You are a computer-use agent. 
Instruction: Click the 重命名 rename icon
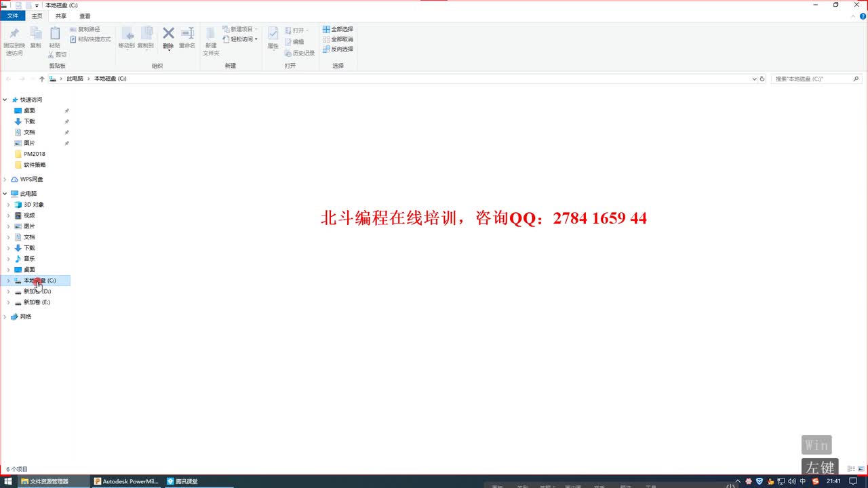pyautogui.click(x=187, y=33)
